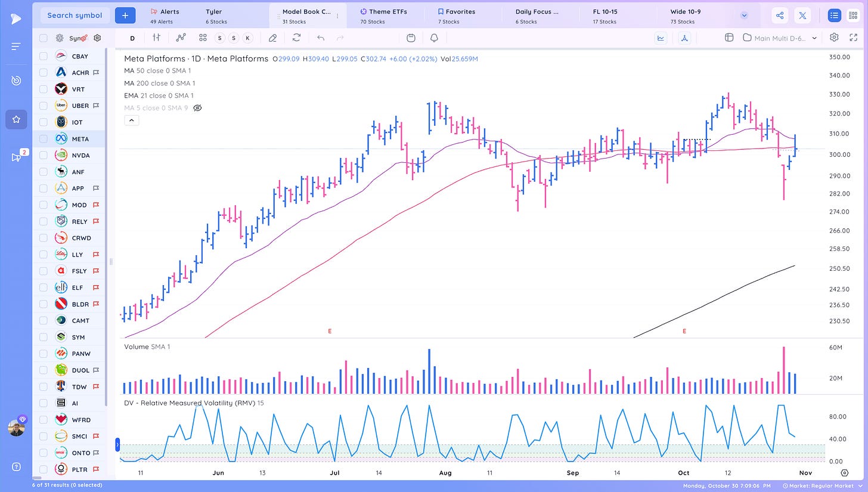
Task: Tick the checkbox next to CBAY
Action: pos(43,56)
